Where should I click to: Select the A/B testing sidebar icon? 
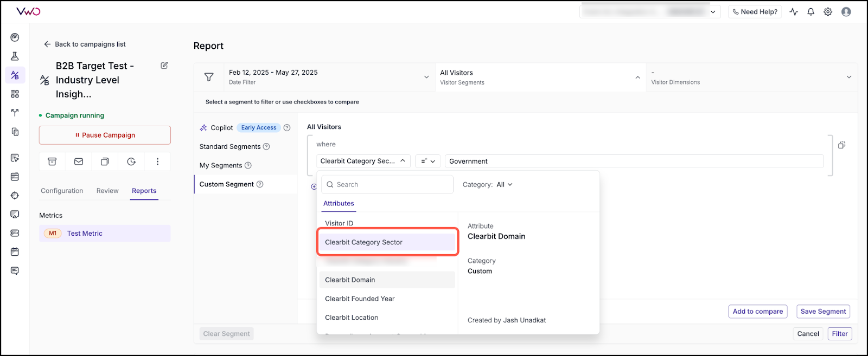(x=15, y=75)
